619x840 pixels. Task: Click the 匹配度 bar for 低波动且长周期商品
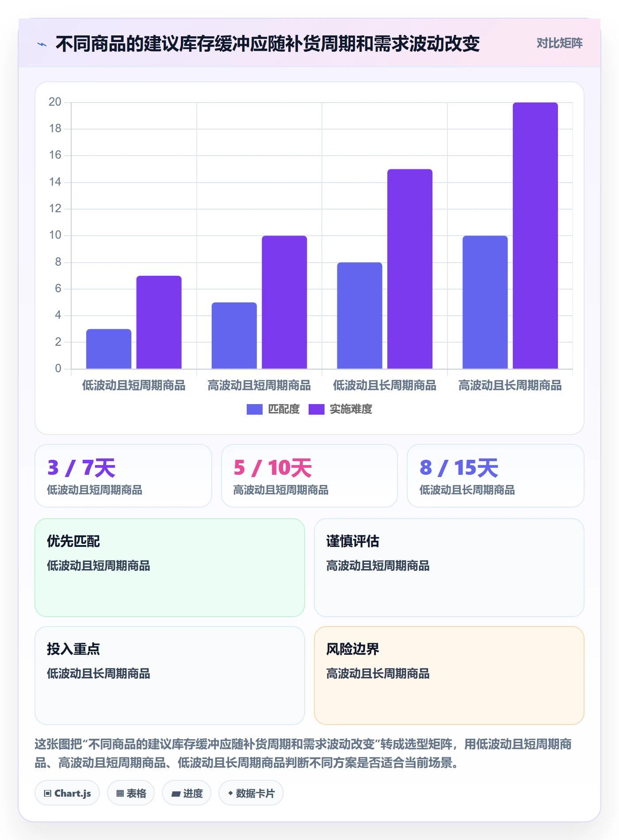[x=359, y=316]
